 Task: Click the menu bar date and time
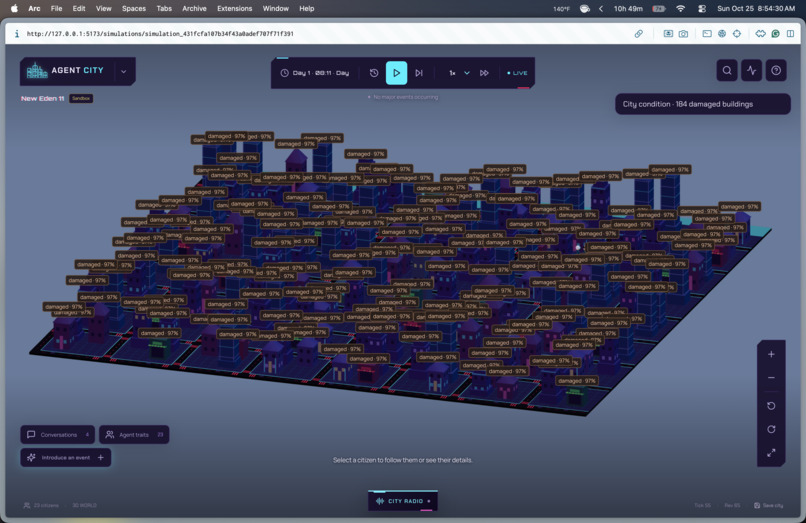(x=756, y=8)
